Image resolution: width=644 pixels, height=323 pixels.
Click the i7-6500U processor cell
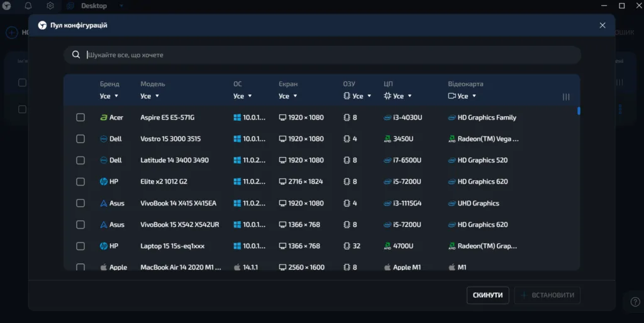click(402, 160)
